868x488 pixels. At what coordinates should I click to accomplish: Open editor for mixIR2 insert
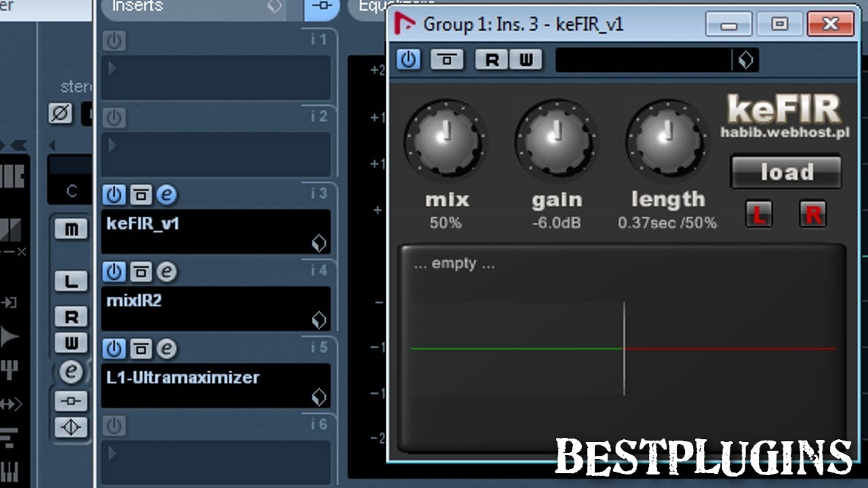pos(167,272)
